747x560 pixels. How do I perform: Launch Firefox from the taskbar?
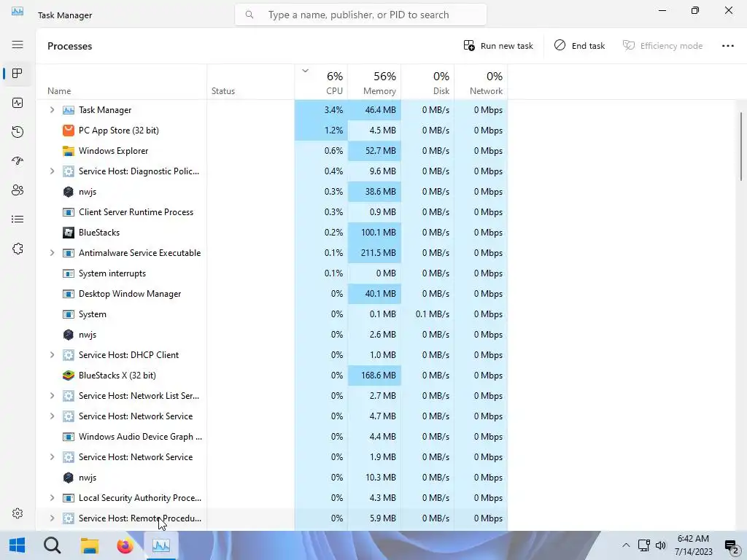coord(125,545)
